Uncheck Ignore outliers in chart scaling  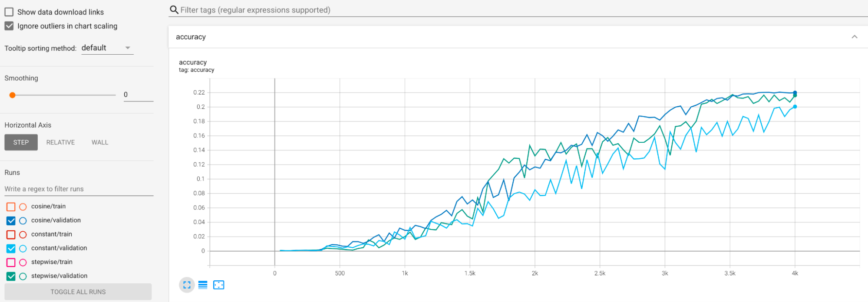point(8,26)
